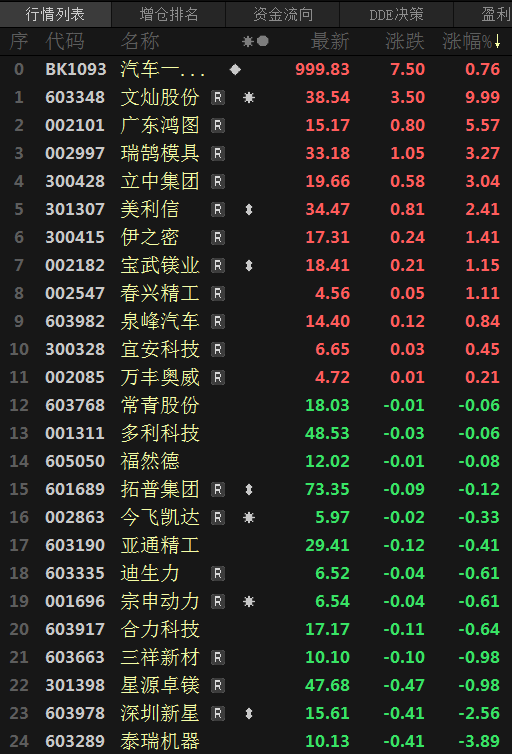Select stock name 瑞鹄模具
The width and height of the screenshot is (512, 754).
coord(160,153)
